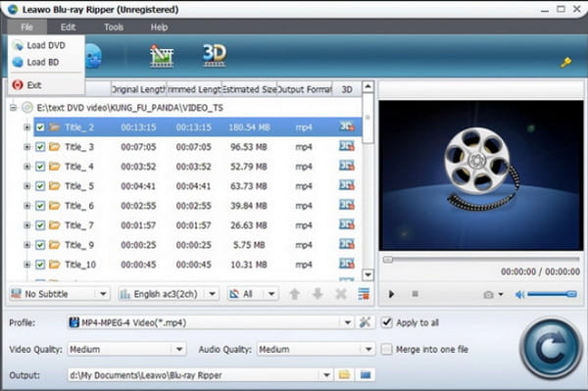
Task: Expand the Title_2 tree node
Action: pos(27,127)
